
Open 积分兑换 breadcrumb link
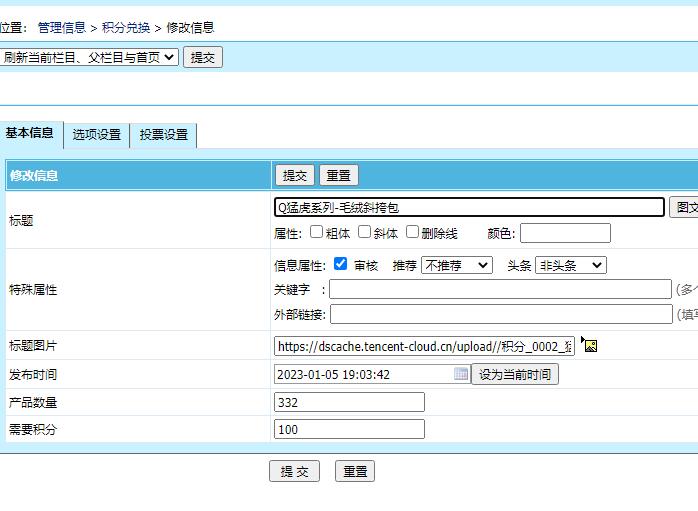click(x=126, y=27)
